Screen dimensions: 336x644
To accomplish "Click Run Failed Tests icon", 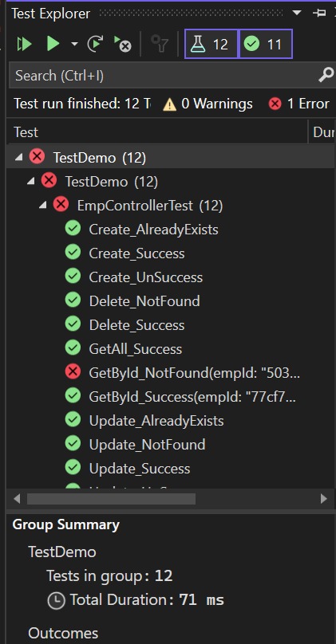I will [x=122, y=44].
